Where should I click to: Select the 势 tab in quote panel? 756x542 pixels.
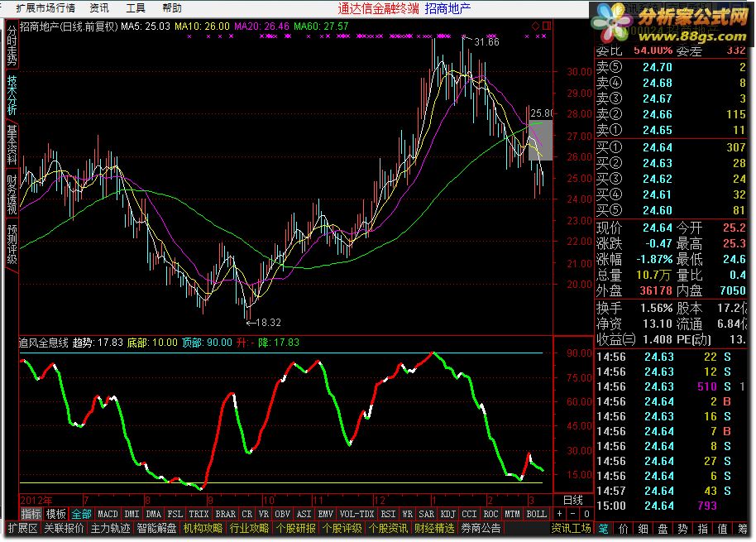682,529
